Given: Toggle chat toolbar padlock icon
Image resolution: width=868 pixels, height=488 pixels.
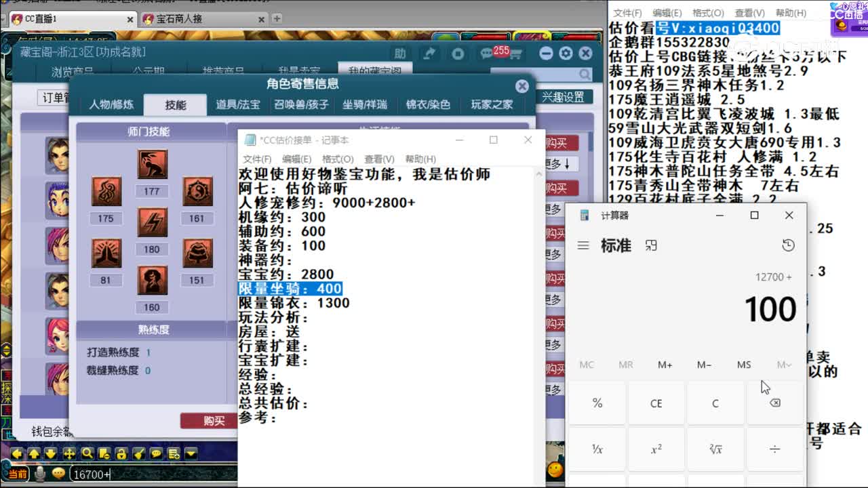Looking at the screenshot, I should coord(121,453).
